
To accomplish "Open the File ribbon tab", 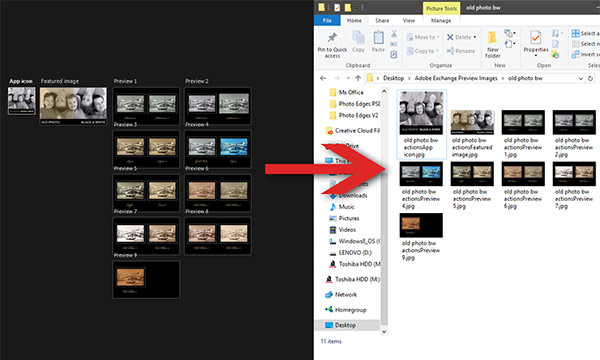I will click(x=327, y=20).
